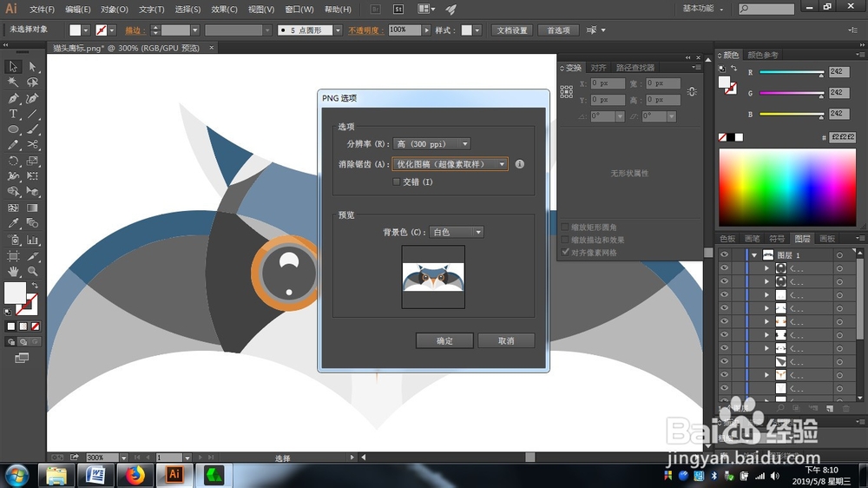The height and width of the screenshot is (488, 868).
Task: Select the Artboard tool
Action: (x=13, y=256)
